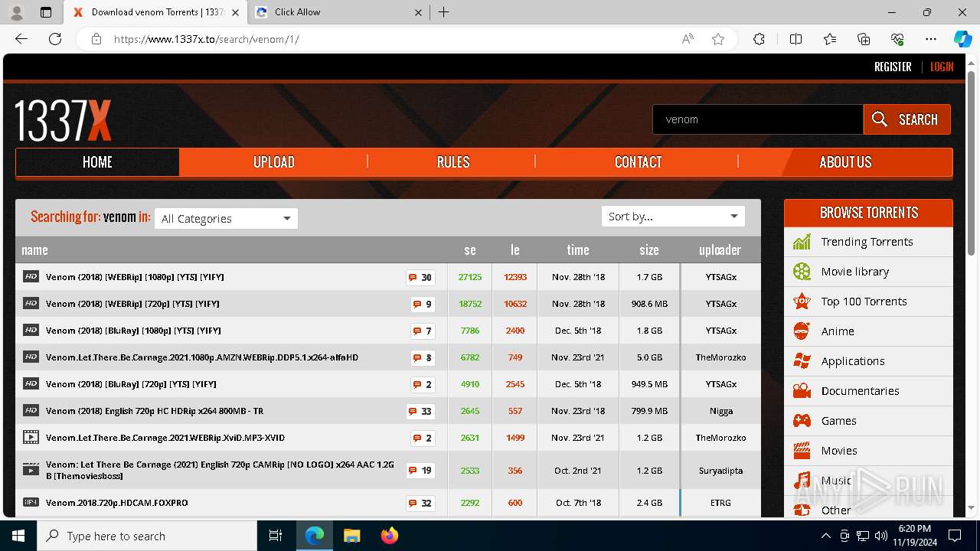Open uploader Suryadipta profile link
The width and height of the screenshot is (980, 551).
click(x=720, y=471)
